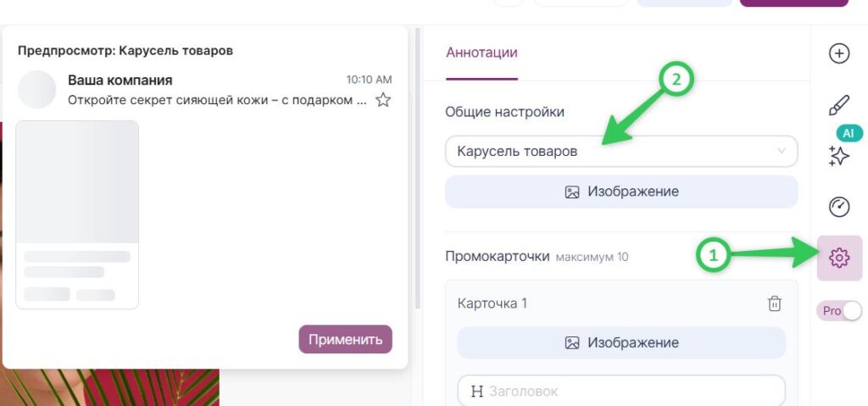
Task: Click the Общие настройки heading
Action: coord(505,112)
